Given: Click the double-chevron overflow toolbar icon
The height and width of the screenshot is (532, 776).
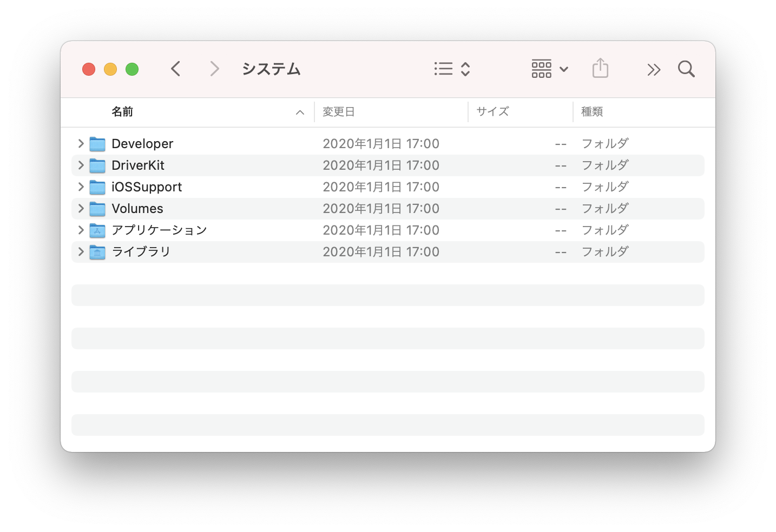Looking at the screenshot, I should tap(653, 69).
